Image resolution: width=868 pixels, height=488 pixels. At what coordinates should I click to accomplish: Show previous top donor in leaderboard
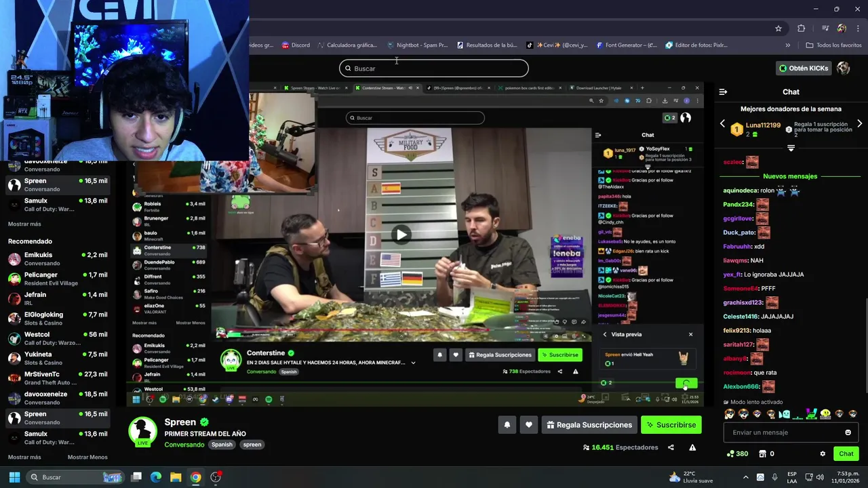pos(722,124)
